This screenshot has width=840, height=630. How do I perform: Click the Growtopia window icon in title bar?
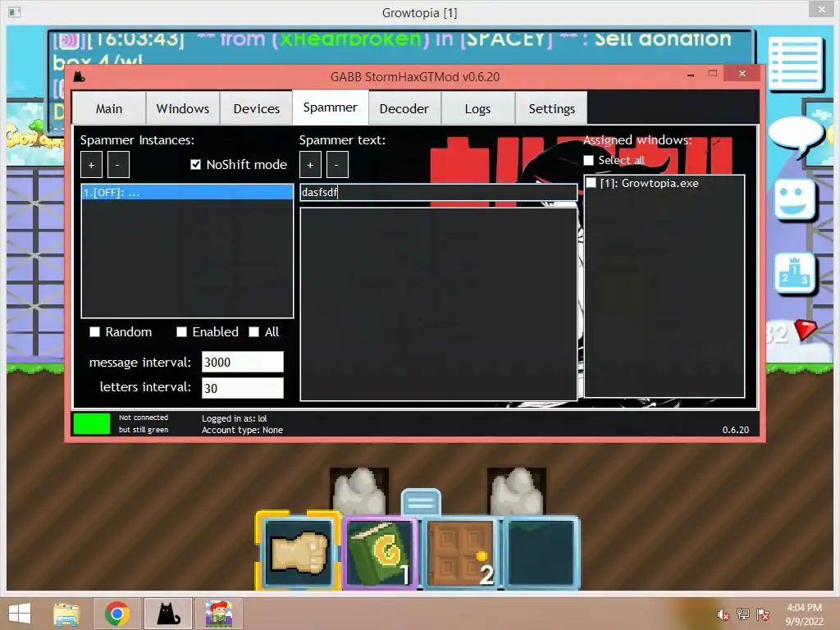(x=15, y=11)
